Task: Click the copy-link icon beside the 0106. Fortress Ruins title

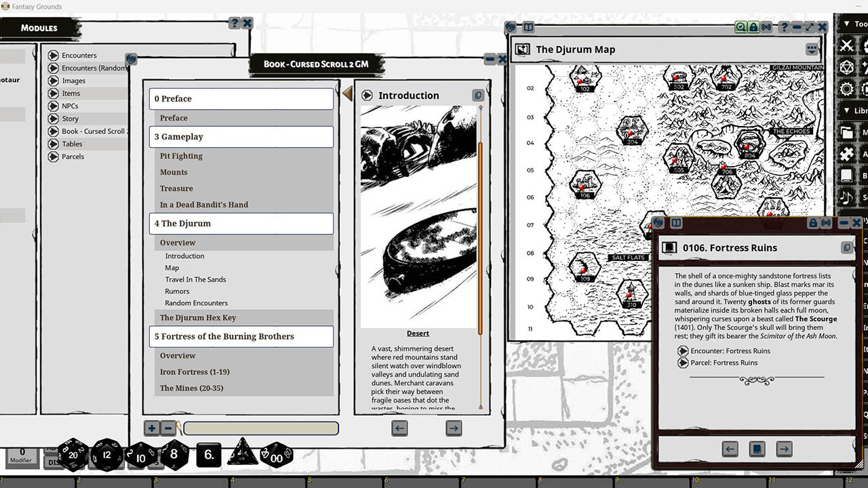Action: coord(847,247)
